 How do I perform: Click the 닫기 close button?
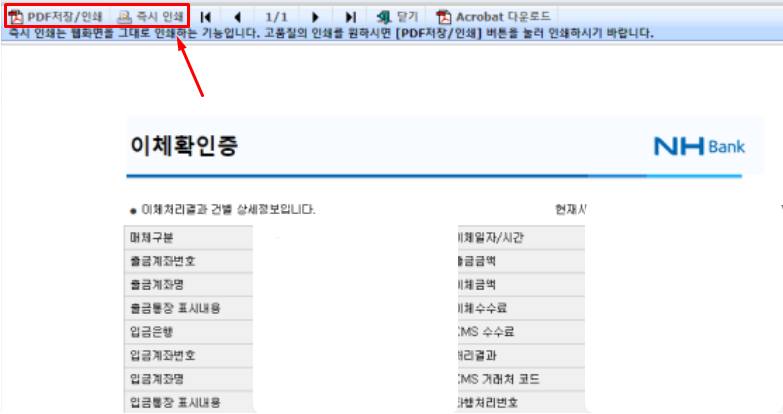(397, 17)
